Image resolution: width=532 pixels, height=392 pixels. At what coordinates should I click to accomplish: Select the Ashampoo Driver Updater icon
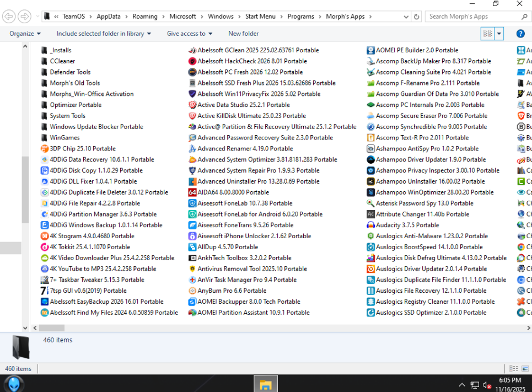tap(370, 159)
